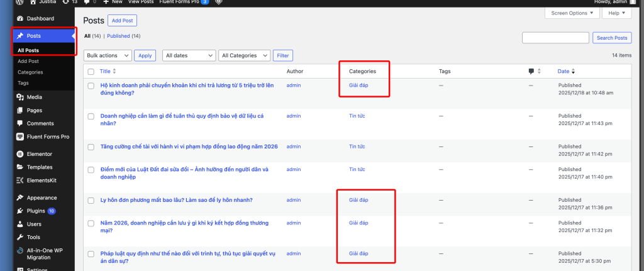Open Plugins via the plug icon

(20, 211)
